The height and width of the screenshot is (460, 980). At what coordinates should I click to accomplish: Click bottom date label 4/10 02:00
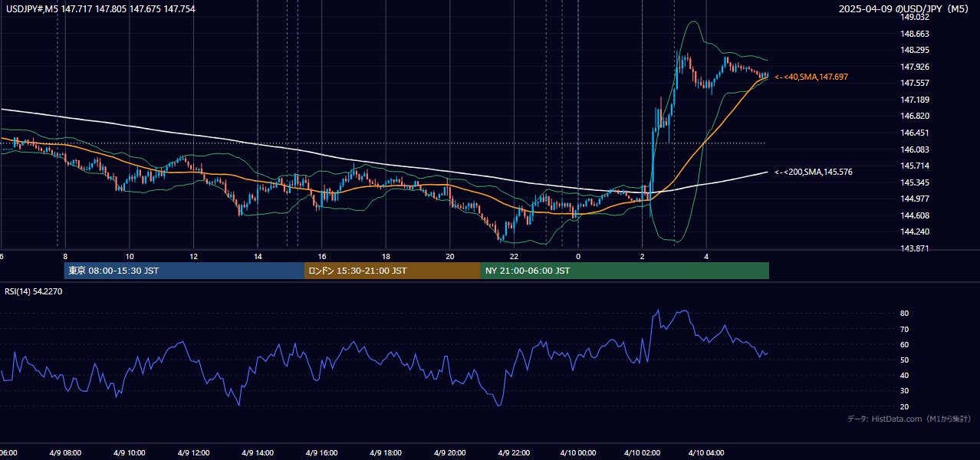coord(642,453)
